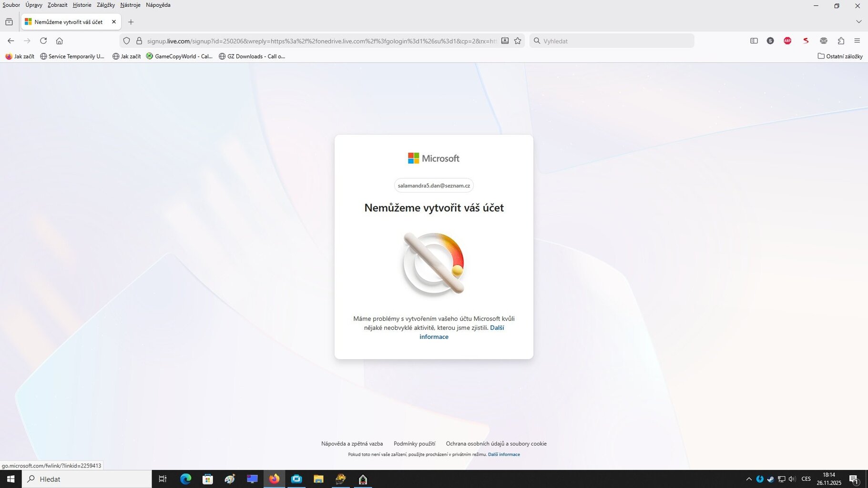868x488 pixels.
Task: Open the Podmínky použití link
Action: 414,444
